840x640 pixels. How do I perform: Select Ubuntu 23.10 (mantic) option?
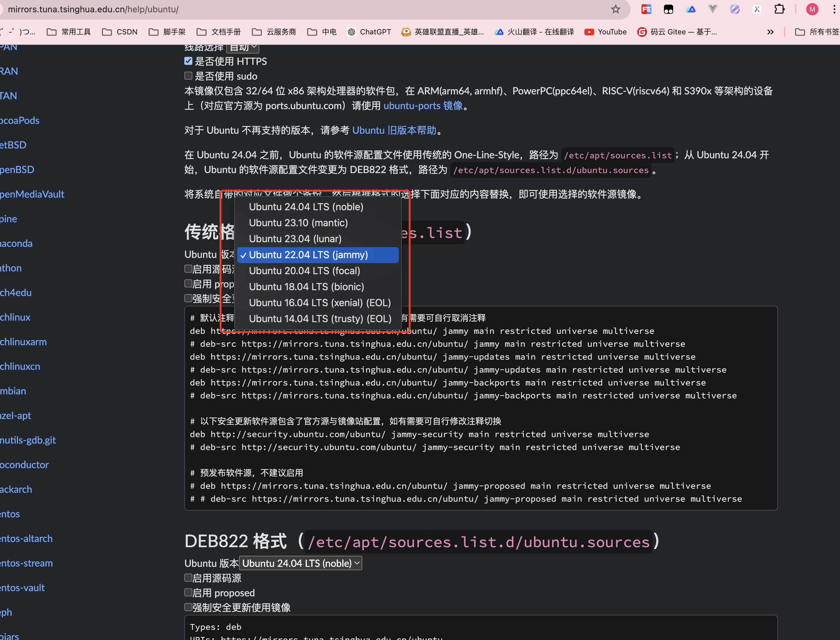point(318,223)
